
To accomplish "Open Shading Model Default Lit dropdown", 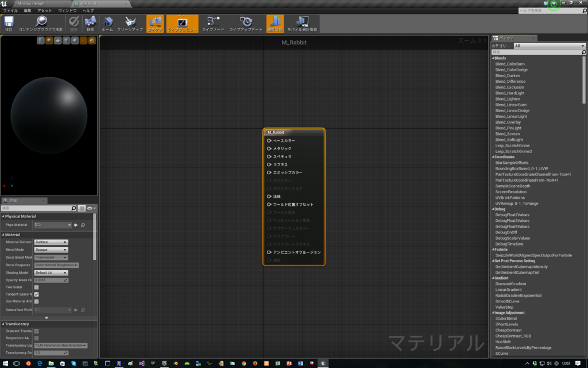I will click(x=51, y=273).
